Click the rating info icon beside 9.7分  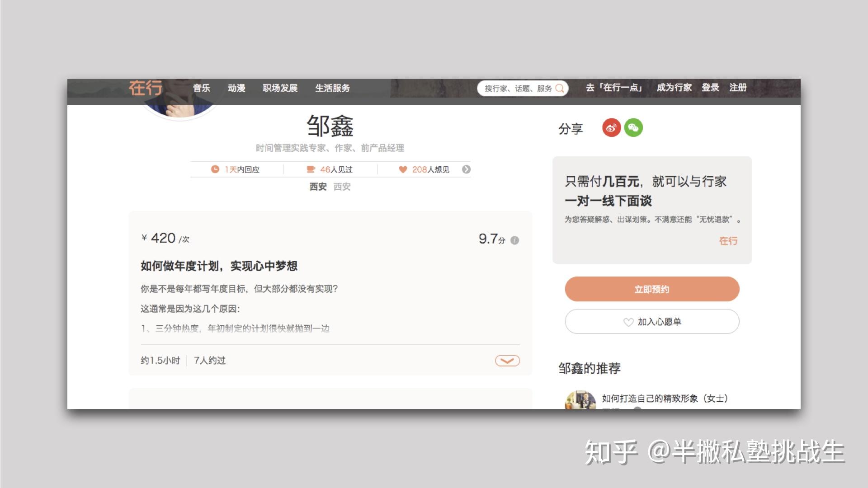coord(514,240)
